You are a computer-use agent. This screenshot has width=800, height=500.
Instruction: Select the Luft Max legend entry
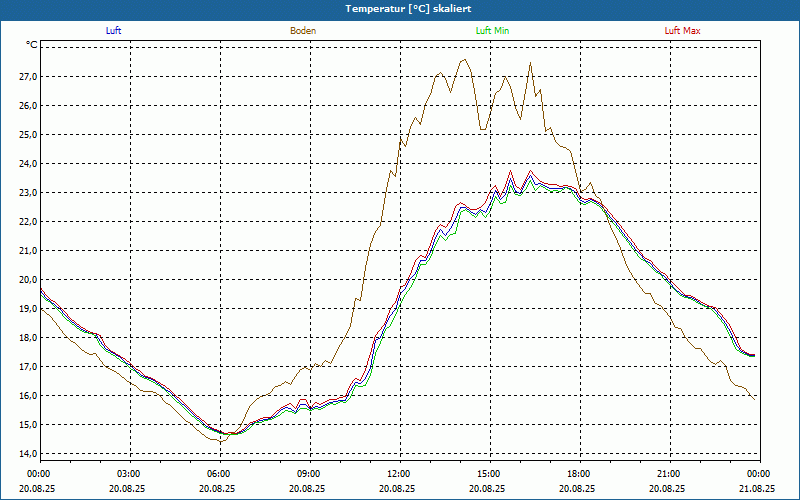coord(683,31)
